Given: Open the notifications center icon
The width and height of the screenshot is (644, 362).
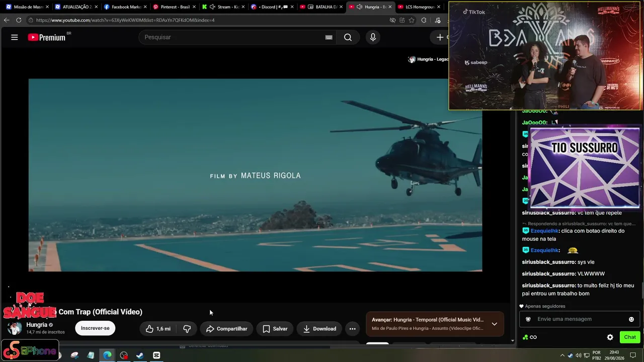Looking at the screenshot, I should (x=633, y=355).
